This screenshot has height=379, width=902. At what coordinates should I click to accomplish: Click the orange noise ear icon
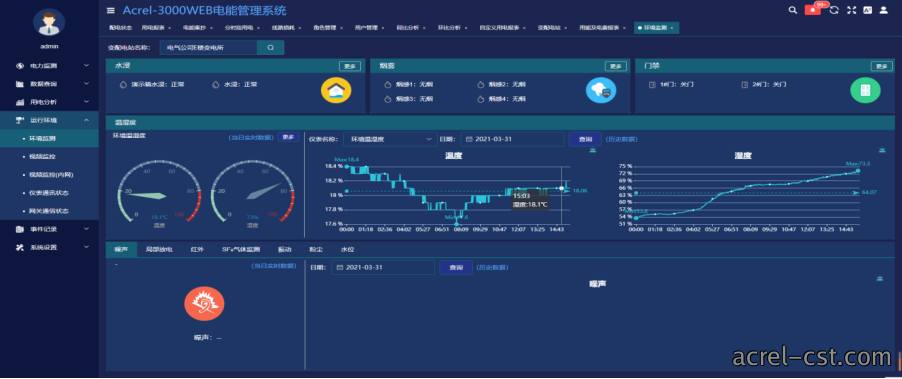pos(204,304)
